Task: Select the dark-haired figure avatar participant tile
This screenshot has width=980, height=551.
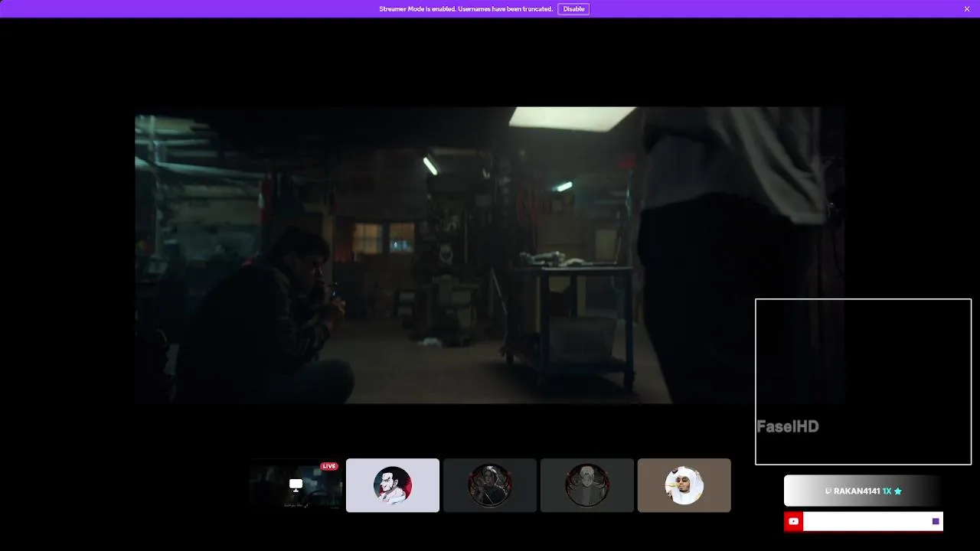Action: pos(490,485)
